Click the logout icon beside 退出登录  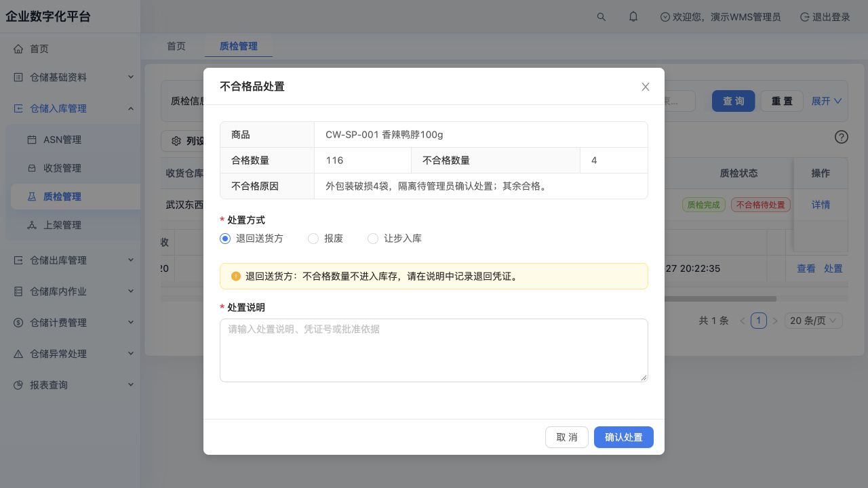805,17
